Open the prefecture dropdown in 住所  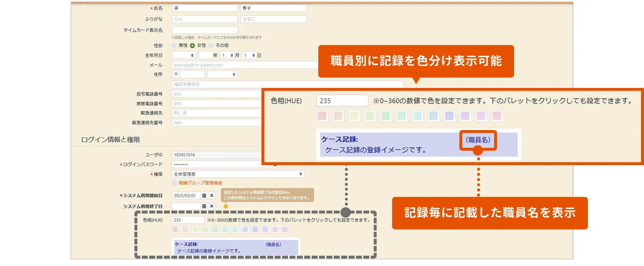click(222, 74)
